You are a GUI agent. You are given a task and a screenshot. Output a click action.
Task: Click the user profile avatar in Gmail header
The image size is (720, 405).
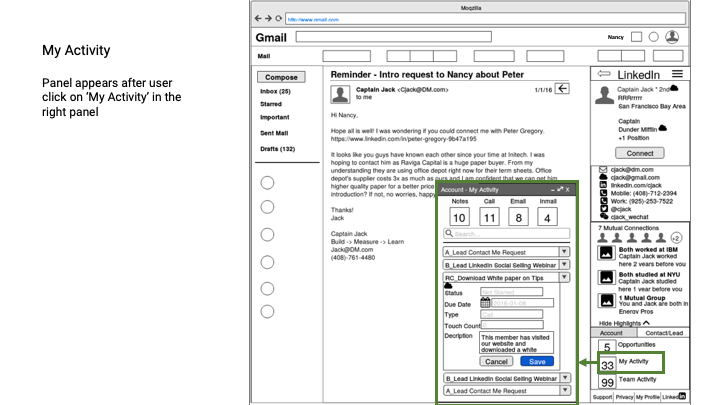[x=672, y=37]
